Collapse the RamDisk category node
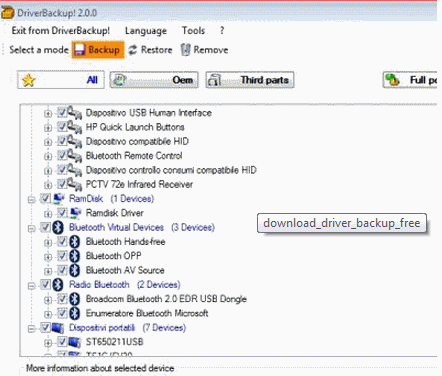The width and height of the screenshot is (442, 376). coord(32,200)
